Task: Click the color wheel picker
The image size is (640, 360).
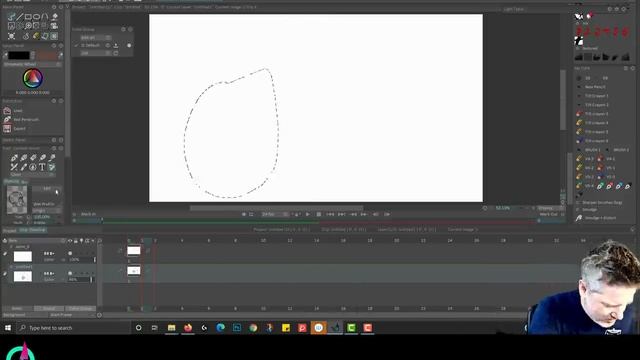Action: (x=33, y=78)
